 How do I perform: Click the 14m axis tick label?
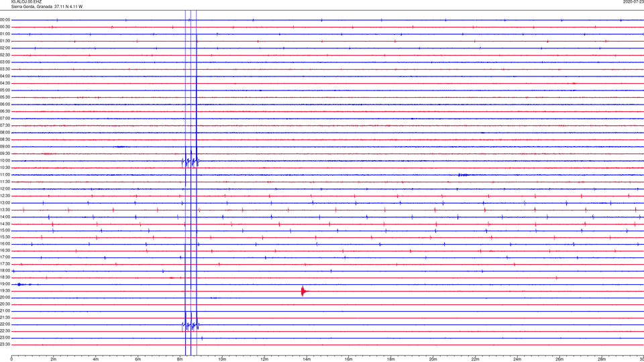pos(307,359)
